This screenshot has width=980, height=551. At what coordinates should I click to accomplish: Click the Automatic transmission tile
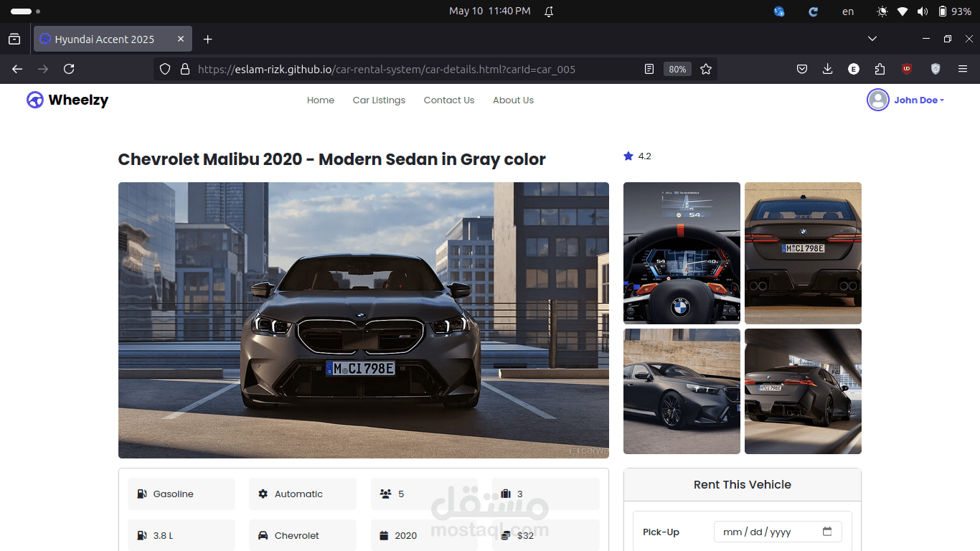[x=303, y=494]
